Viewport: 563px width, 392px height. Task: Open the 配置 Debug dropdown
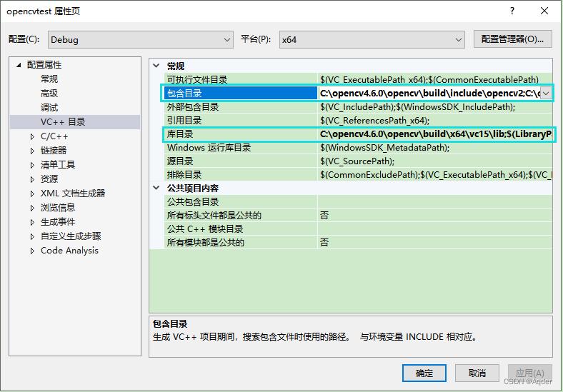(141, 40)
